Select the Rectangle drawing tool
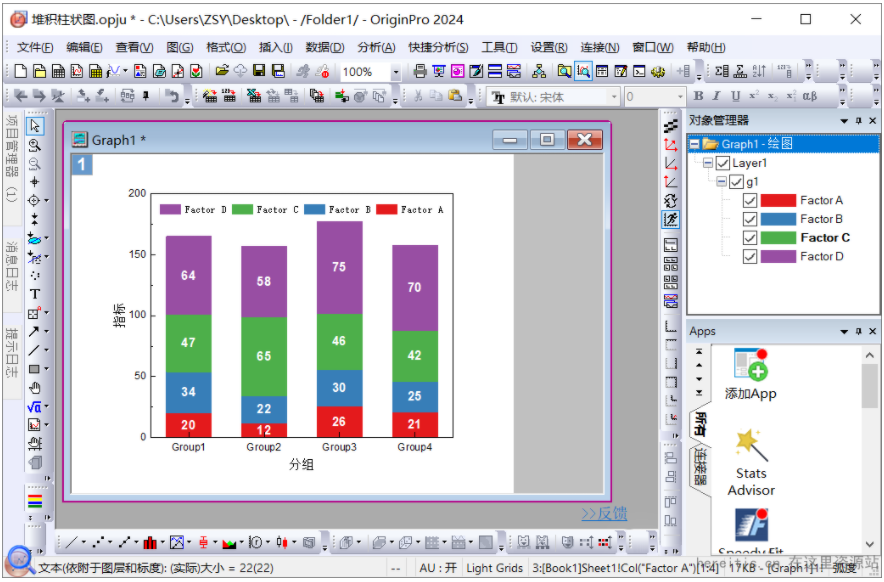Image resolution: width=884 pixels, height=582 pixels. 34,369
